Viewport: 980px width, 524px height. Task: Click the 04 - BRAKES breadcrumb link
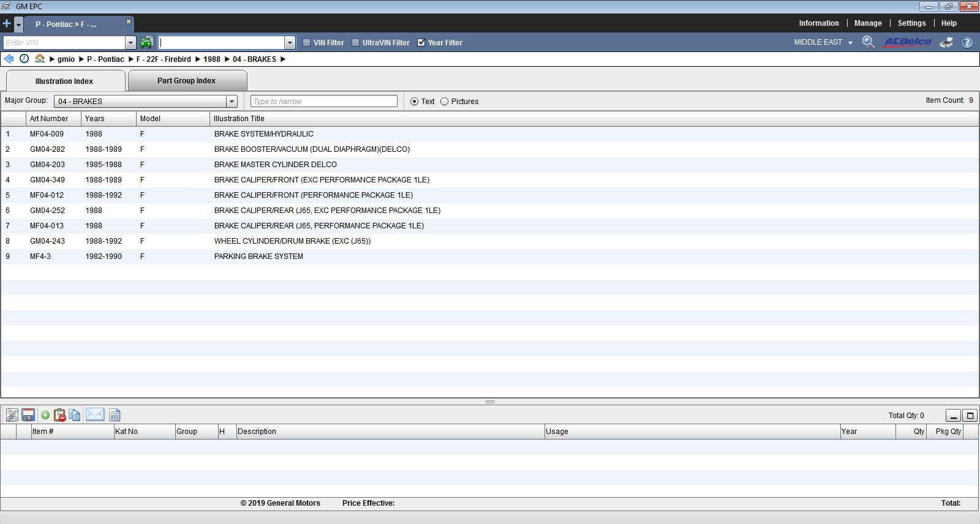click(x=254, y=59)
